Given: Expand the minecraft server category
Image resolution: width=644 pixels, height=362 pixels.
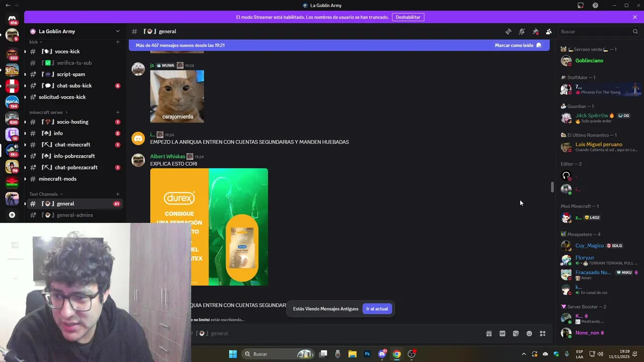Looking at the screenshot, I should [49, 112].
